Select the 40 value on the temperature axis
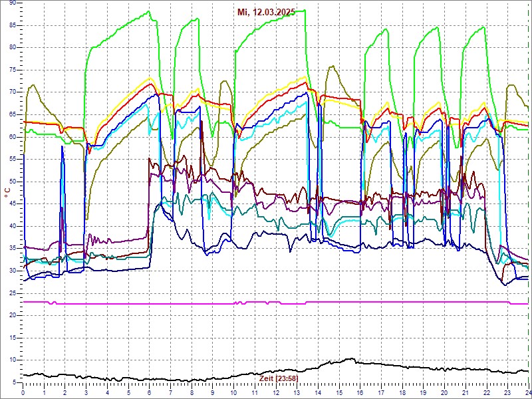The image size is (532, 399). [12, 226]
